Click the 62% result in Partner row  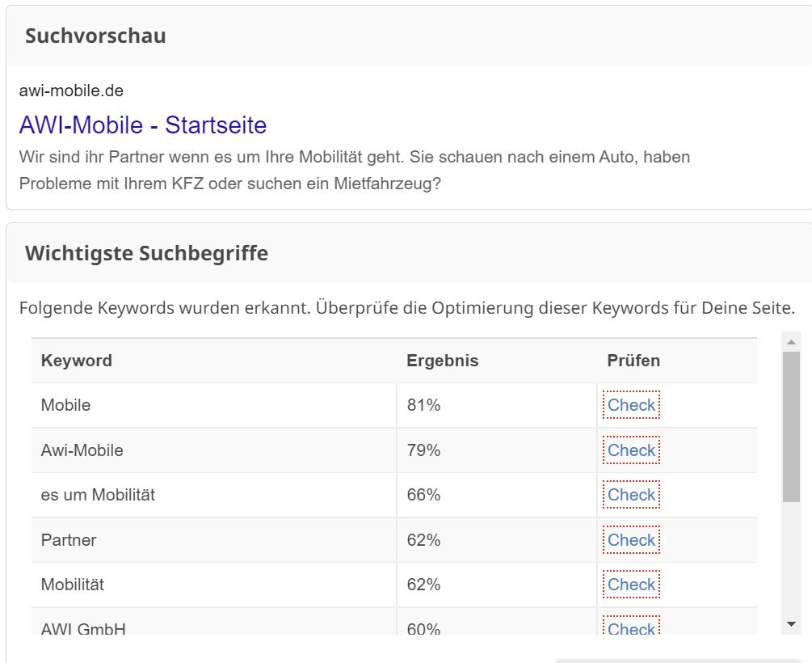click(423, 539)
